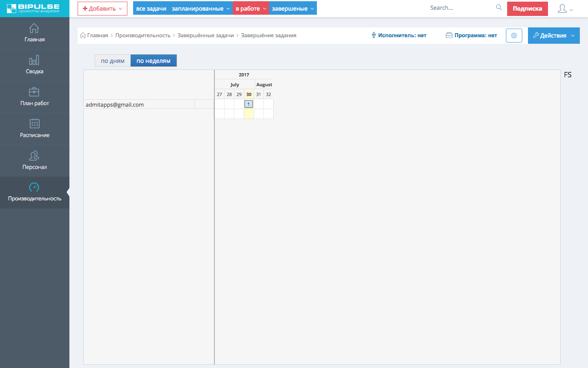The image size is (588, 368).
Task: Open the Расписание calendar icon
Action: click(34, 123)
